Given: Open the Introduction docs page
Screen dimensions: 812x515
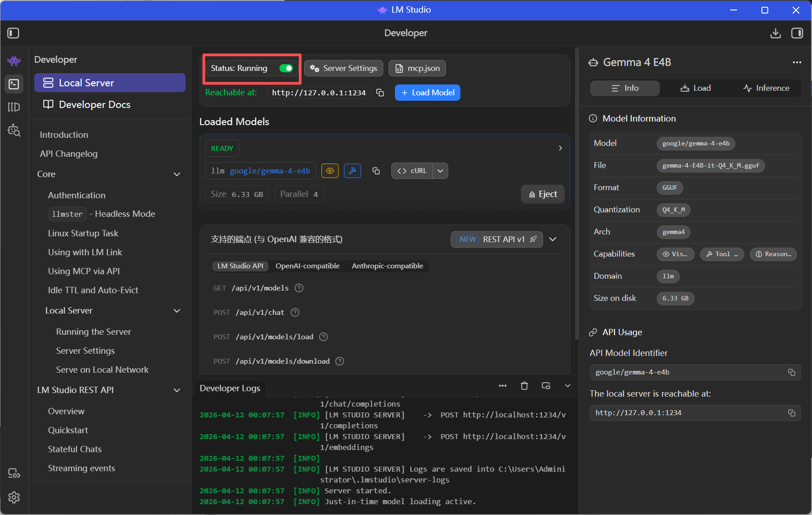Looking at the screenshot, I should 64,135.
